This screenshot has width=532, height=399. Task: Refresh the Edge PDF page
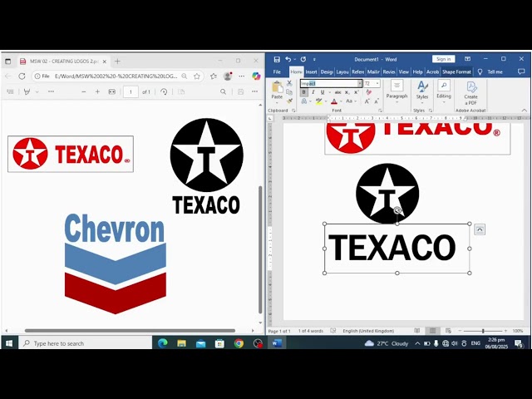[22, 76]
